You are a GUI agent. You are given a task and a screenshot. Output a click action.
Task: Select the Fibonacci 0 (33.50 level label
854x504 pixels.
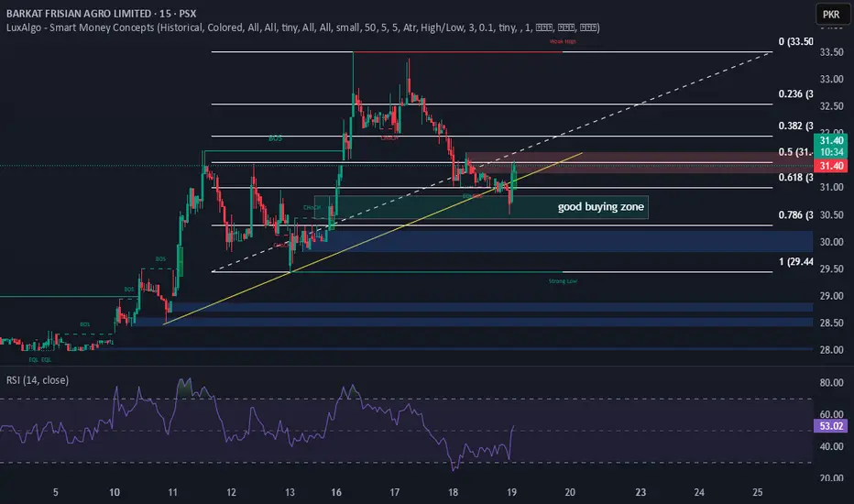coord(795,41)
